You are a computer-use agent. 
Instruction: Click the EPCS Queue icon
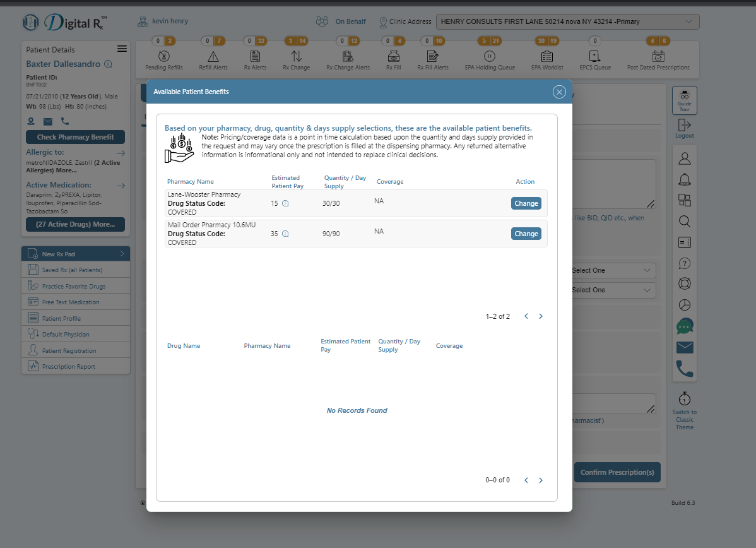tap(594, 57)
